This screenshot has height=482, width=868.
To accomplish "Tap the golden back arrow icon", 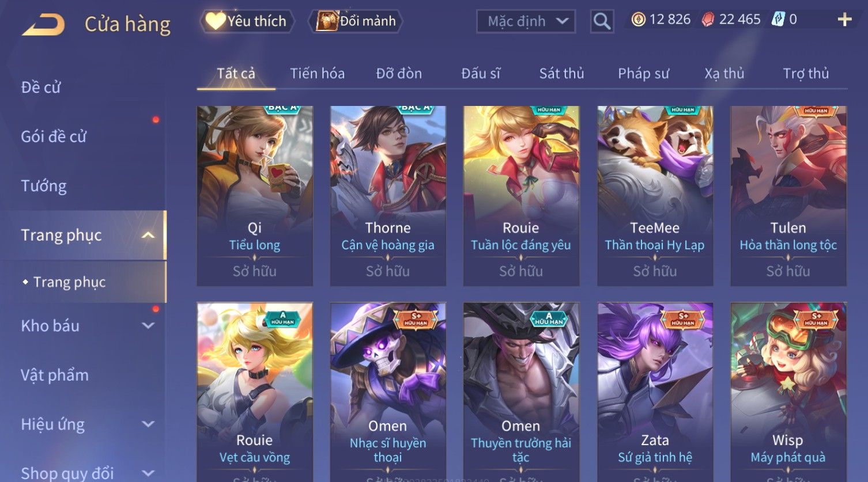I will click(x=43, y=25).
